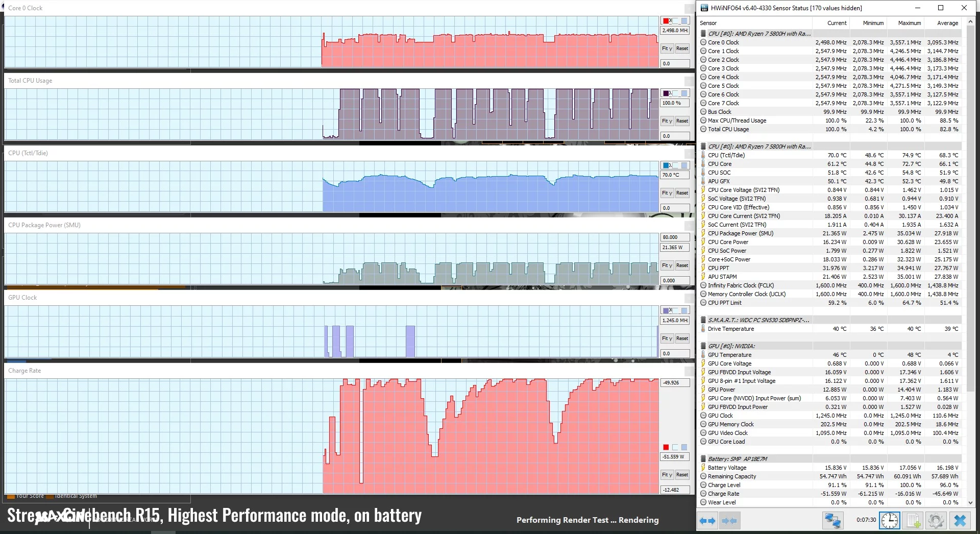Click the CPU icon beside AMD Ryzen 7 5800H
Image resolution: width=980 pixels, height=534 pixels.
[x=704, y=33]
